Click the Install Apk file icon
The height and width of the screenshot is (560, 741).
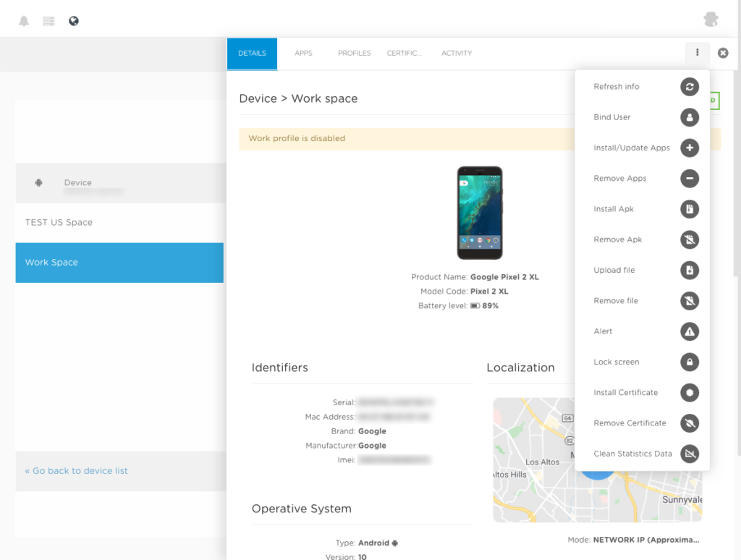click(x=690, y=209)
